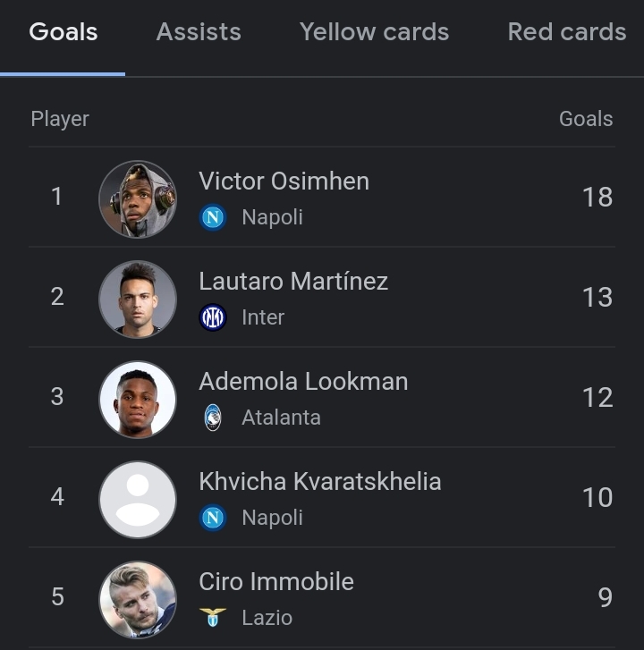Select the Goals tab

tap(63, 32)
